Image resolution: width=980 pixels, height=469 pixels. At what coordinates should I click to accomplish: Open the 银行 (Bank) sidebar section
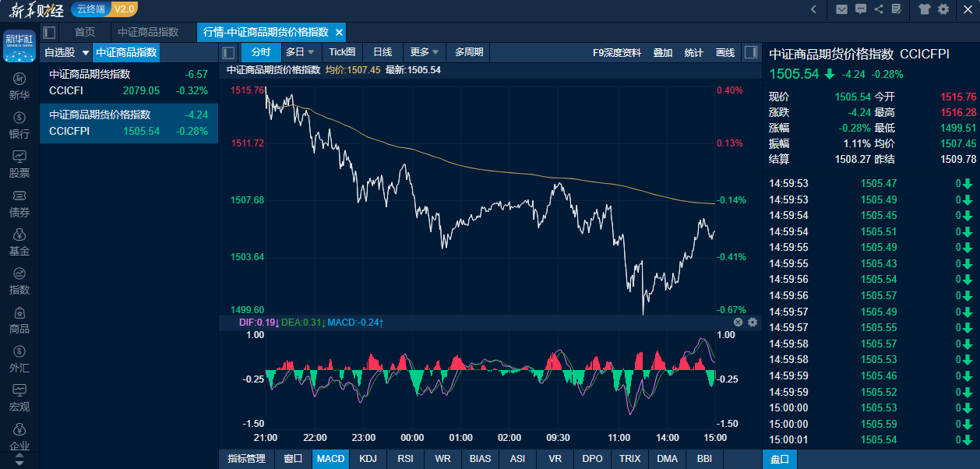(x=19, y=125)
